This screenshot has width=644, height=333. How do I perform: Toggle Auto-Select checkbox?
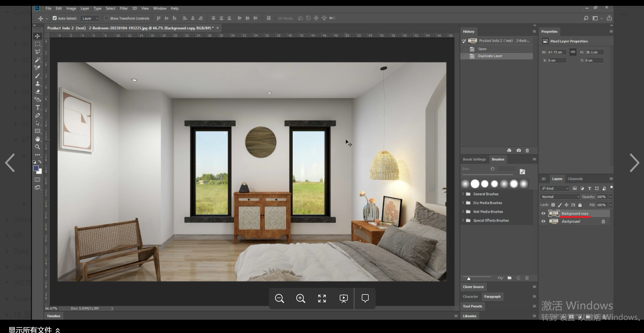coord(55,18)
